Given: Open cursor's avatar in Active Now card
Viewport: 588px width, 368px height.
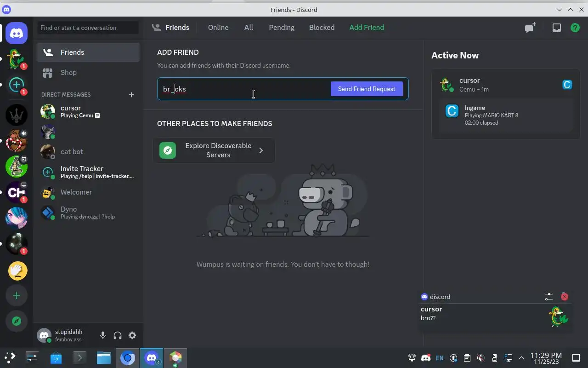Looking at the screenshot, I should [x=447, y=85].
